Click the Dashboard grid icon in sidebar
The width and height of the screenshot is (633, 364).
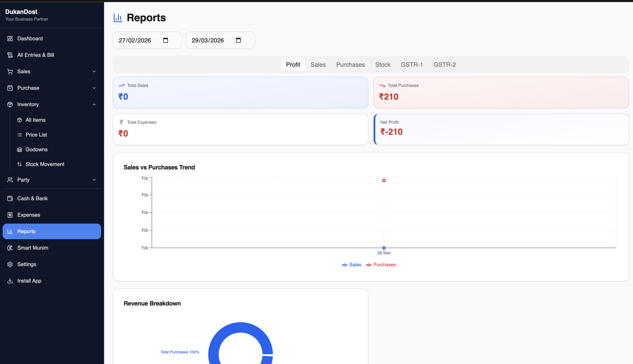[x=10, y=39]
